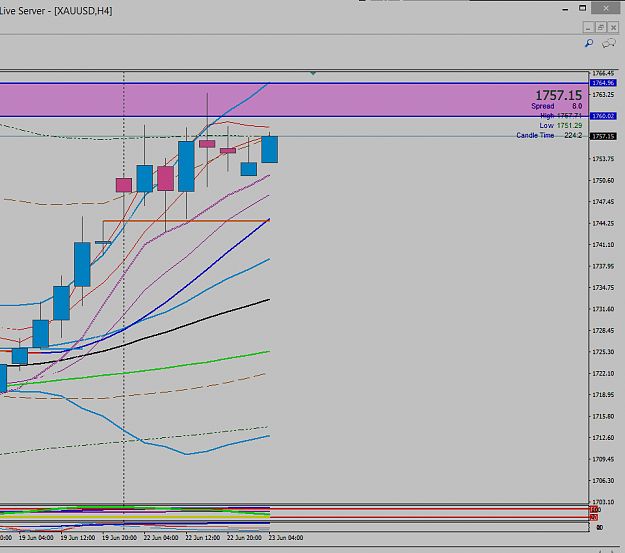
Task: Click the 1712.60 price scale label
Action: (603, 438)
